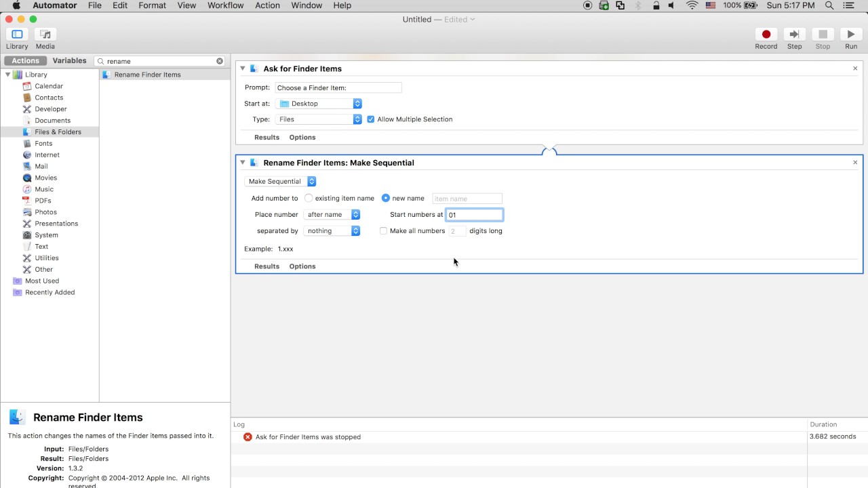Click the Start numbers at field
868x488 pixels.
click(474, 215)
